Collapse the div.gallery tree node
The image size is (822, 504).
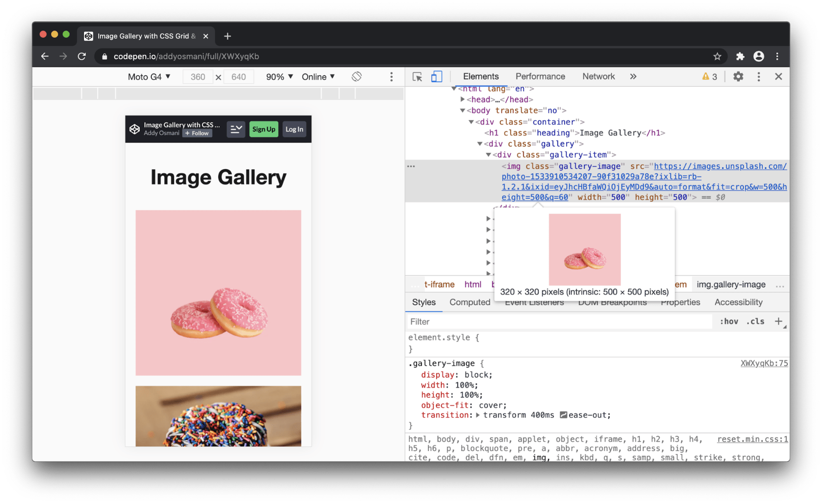(480, 144)
